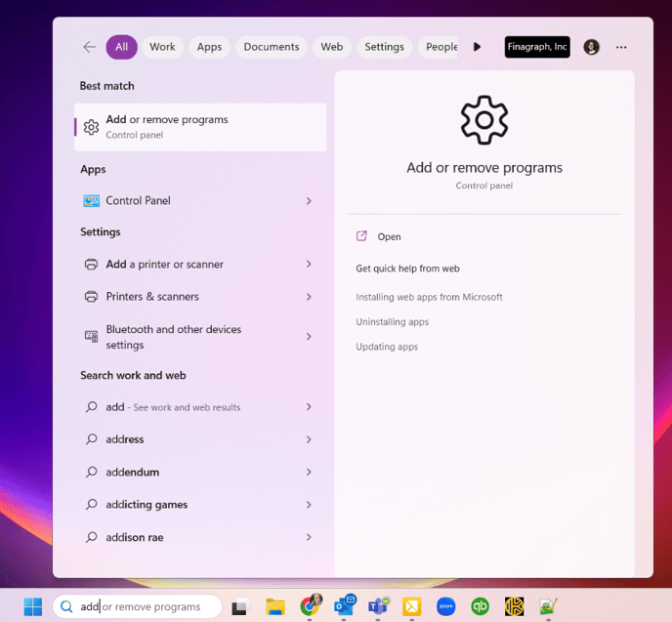672x622 pixels.
Task: Expand Printers & scanners chevron
Action: [309, 297]
